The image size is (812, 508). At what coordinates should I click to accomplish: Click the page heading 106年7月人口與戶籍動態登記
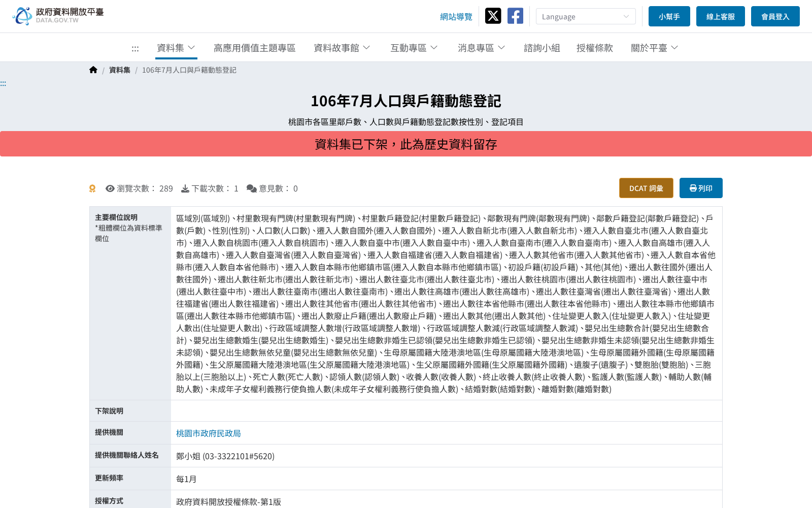pyautogui.click(x=406, y=101)
